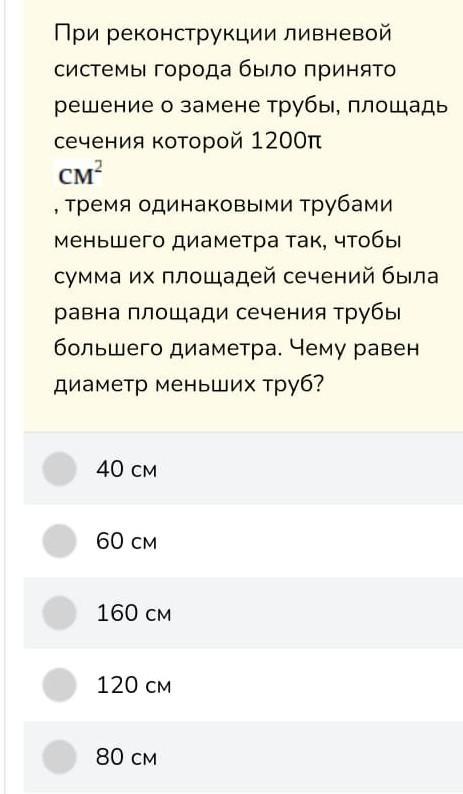
Task: Click the line 'решение о замене трубы, площадь'
Action: click(x=251, y=106)
